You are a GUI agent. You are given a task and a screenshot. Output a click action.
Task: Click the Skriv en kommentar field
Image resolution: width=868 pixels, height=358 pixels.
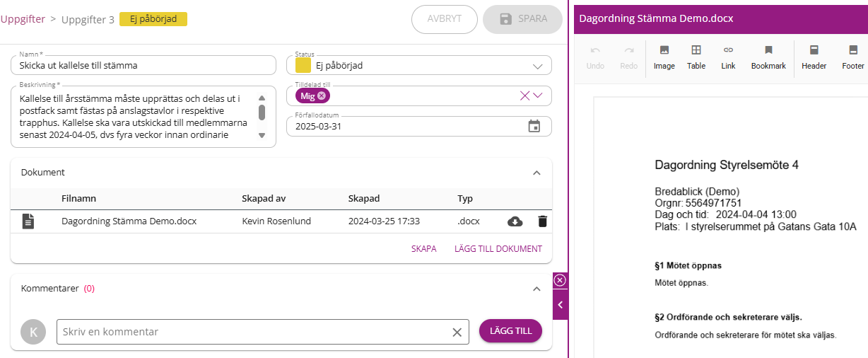tap(263, 332)
